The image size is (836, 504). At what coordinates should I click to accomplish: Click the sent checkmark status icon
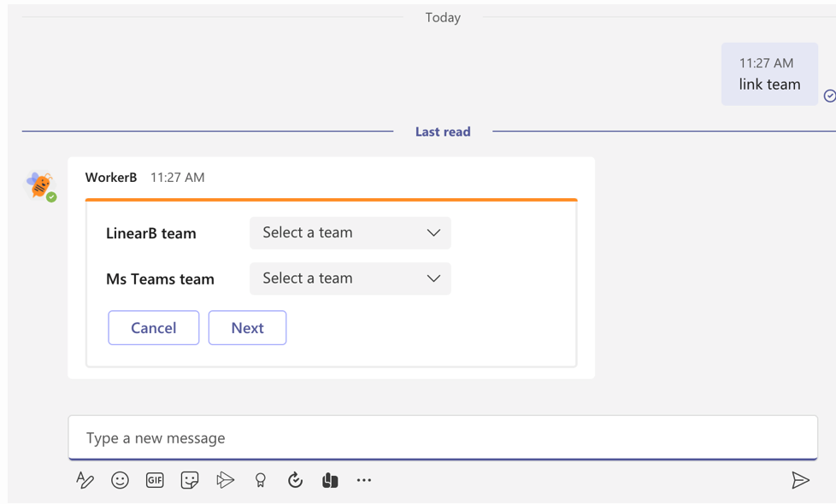(830, 96)
